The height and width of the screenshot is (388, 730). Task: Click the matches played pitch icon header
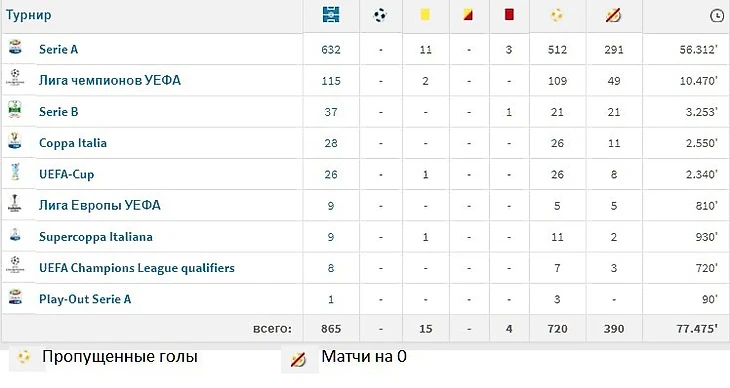point(331,15)
